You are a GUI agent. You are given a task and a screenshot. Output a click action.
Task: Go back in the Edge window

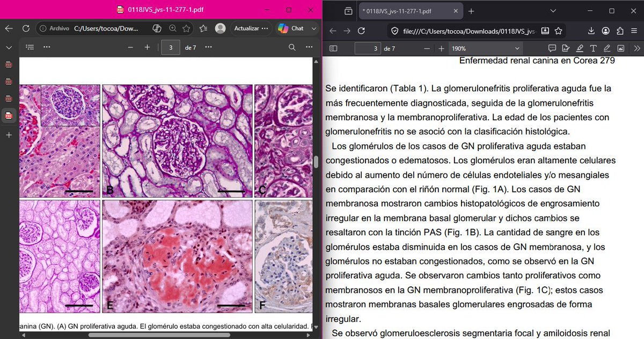pyautogui.click(x=9, y=28)
